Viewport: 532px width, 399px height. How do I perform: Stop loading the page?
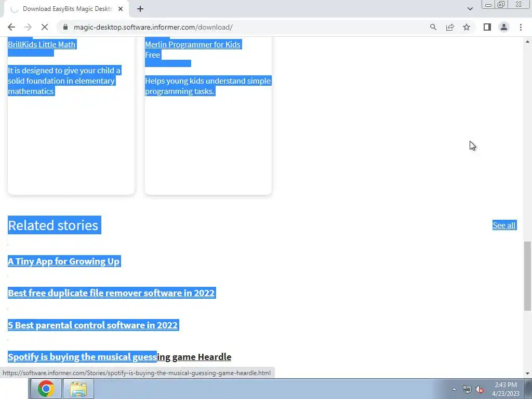[45, 27]
